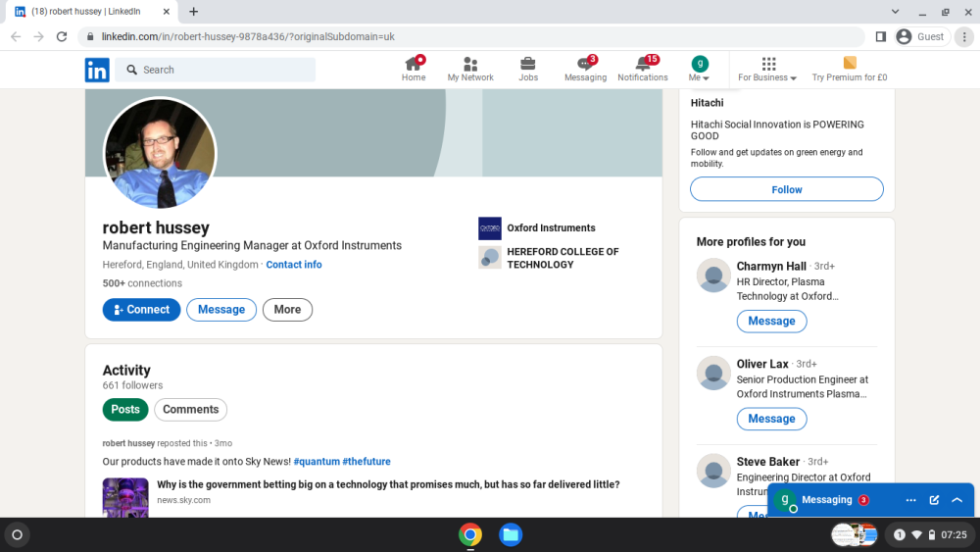
Task: Open a new browser tab
Action: tap(194, 11)
